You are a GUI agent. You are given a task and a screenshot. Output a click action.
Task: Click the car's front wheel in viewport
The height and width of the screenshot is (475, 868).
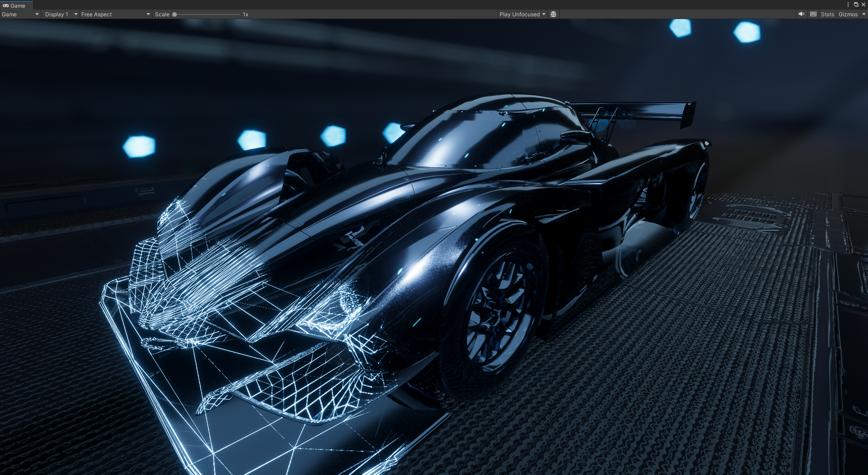coord(500,312)
